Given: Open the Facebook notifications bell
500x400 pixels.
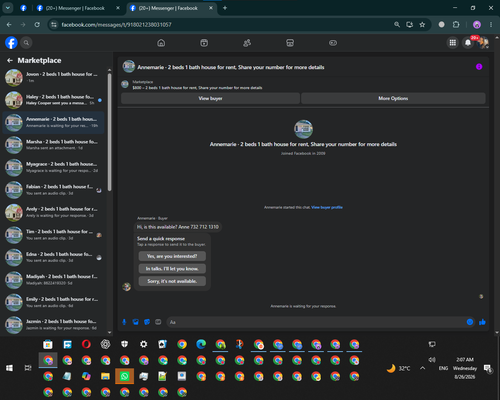Looking at the screenshot, I should pyautogui.click(x=468, y=43).
